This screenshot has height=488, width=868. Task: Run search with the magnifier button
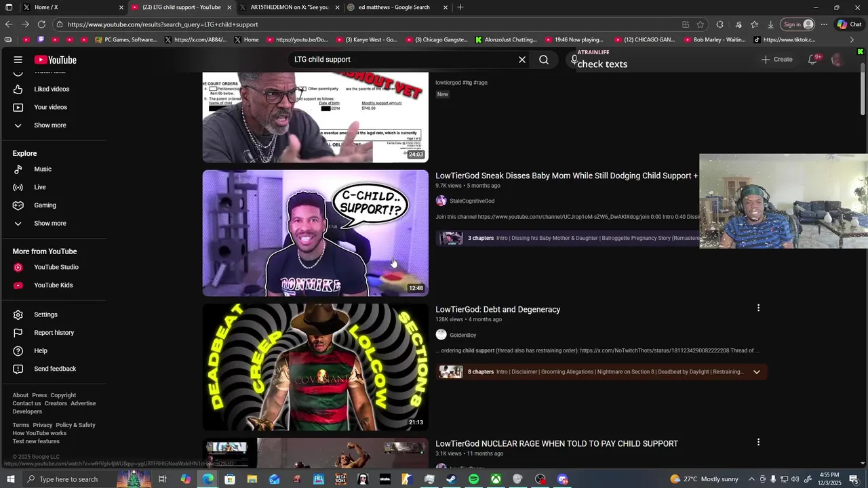[544, 60]
